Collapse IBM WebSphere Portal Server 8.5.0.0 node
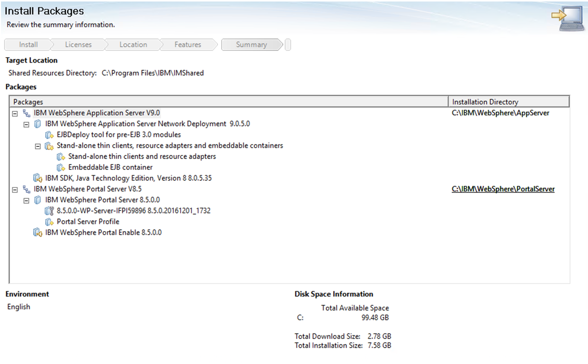 tap(26, 201)
